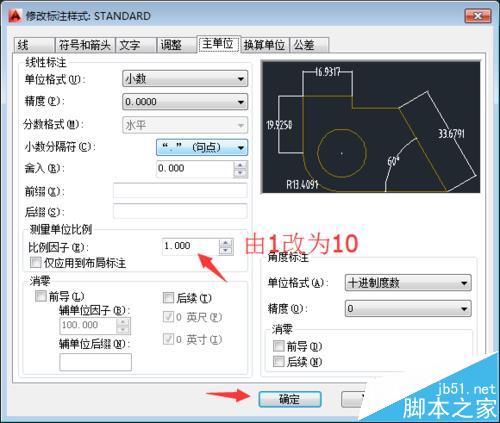This screenshot has width=500, height=423.
Task: Click the 辅单位后缀 text field
Action: coord(96,362)
